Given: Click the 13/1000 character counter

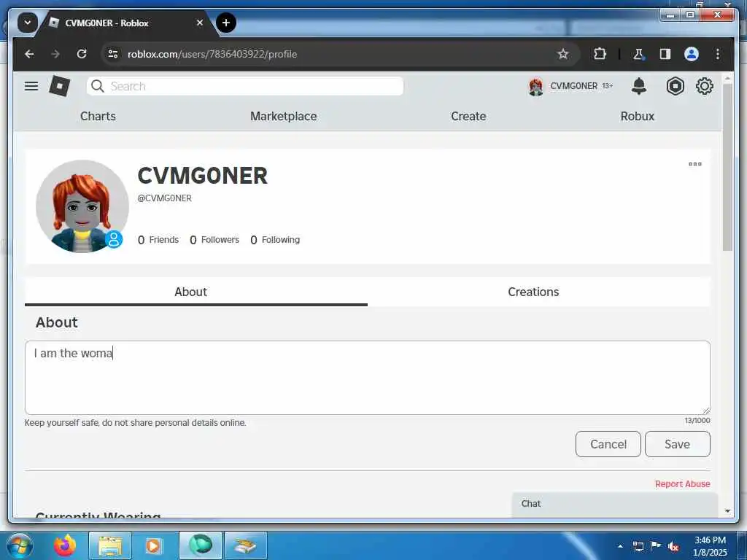Looking at the screenshot, I should tap(697, 421).
